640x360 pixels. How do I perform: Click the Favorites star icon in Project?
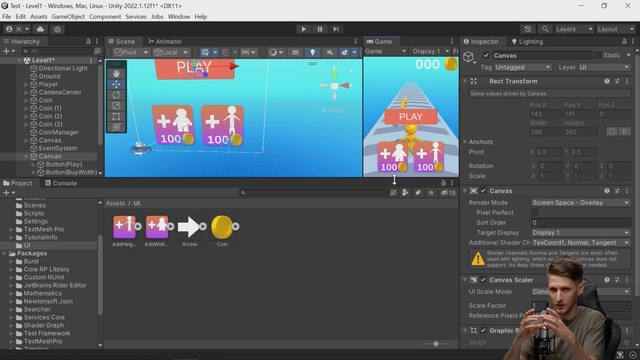point(431,193)
